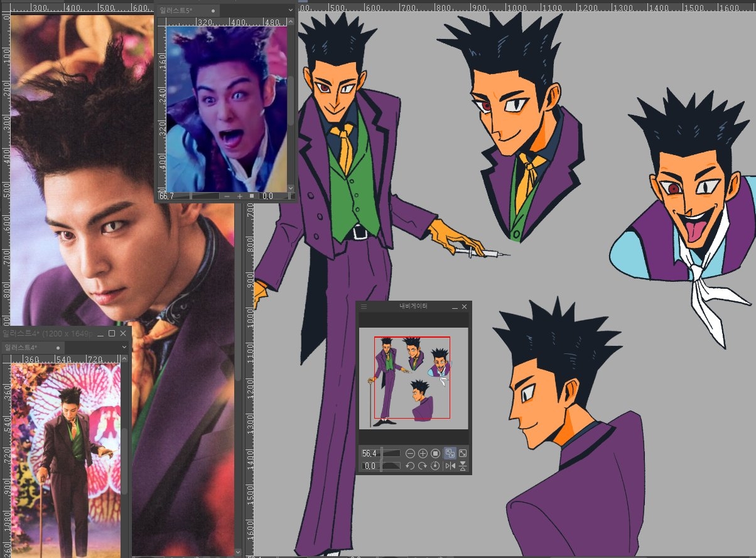This screenshot has width=756, height=558.
Task: Expand tab list dropdown of 일러스트5 window
Action: (290, 11)
